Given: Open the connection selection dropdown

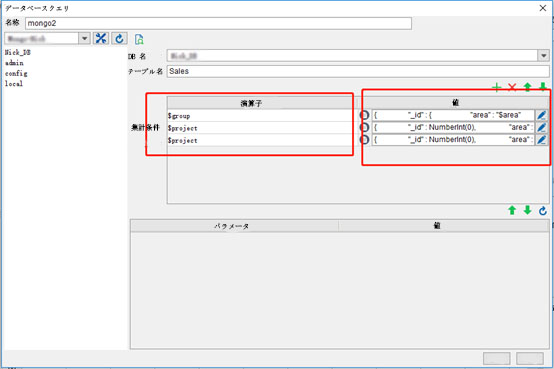Looking at the screenshot, I should 84,38.
